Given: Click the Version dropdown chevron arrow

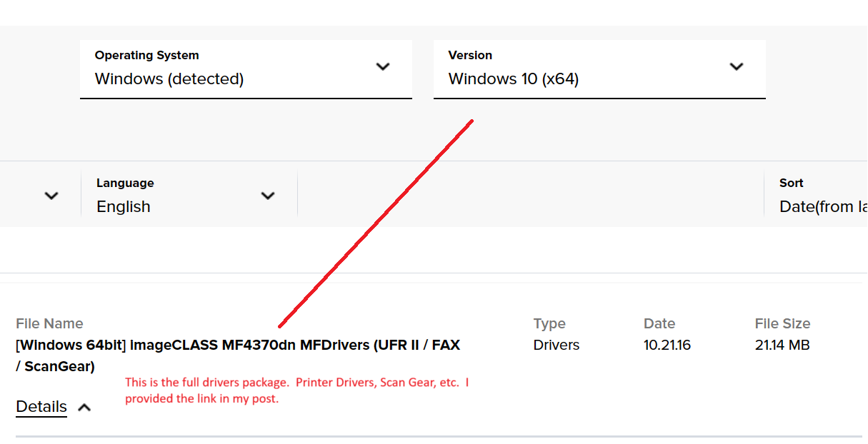Looking at the screenshot, I should click(x=737, y=67).
